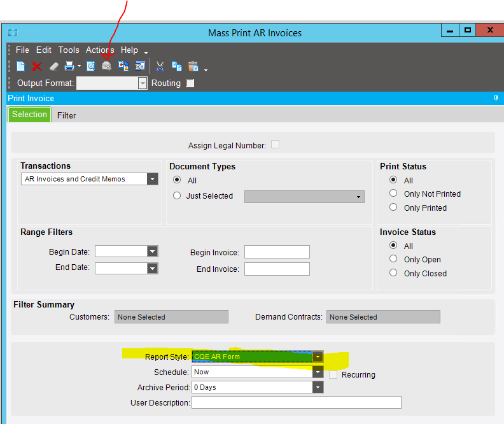Open the Output Format dropdown

pyautogui.click(x=143, y=83)
